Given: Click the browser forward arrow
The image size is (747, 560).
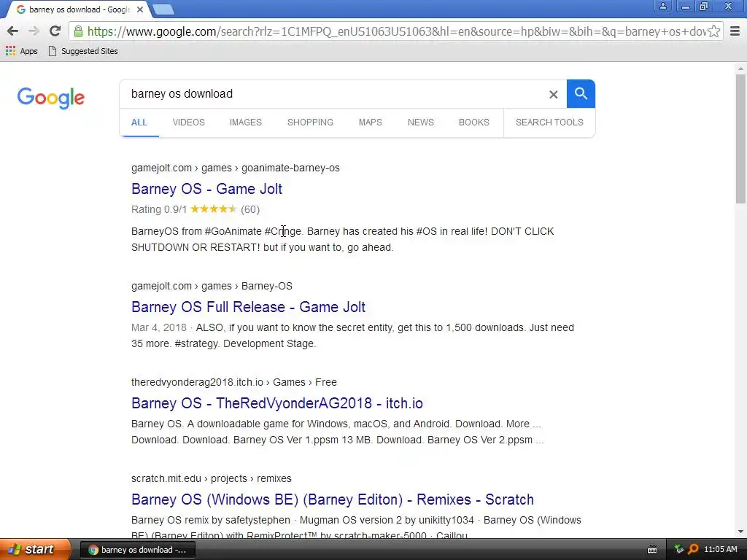Looking at the screenshot, I should pos(34,31).
